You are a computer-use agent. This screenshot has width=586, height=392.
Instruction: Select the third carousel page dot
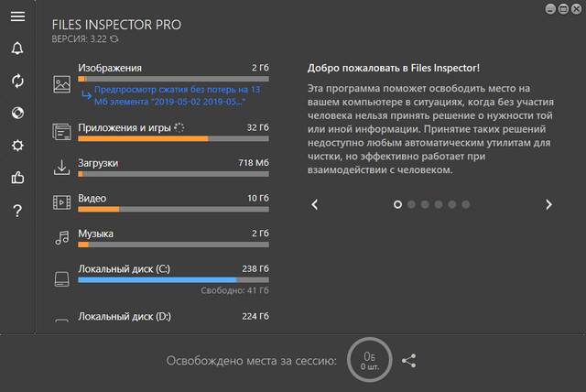click(x=425, y=204)
